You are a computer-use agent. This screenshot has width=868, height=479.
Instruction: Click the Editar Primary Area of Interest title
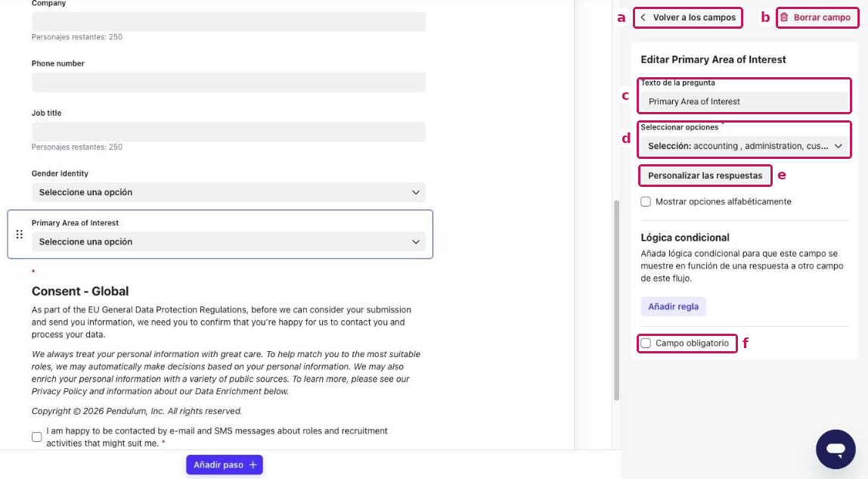713,60
